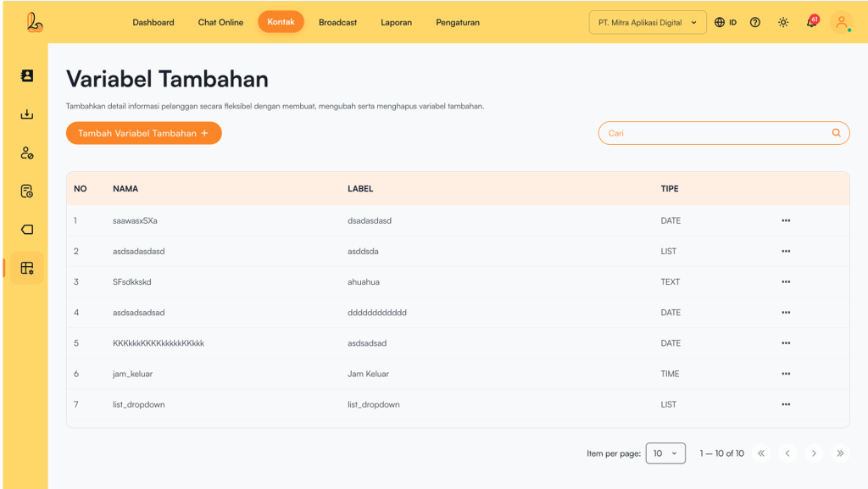Open the contact book sidebar icon
868x489 pixels.
tap(26, 75)
